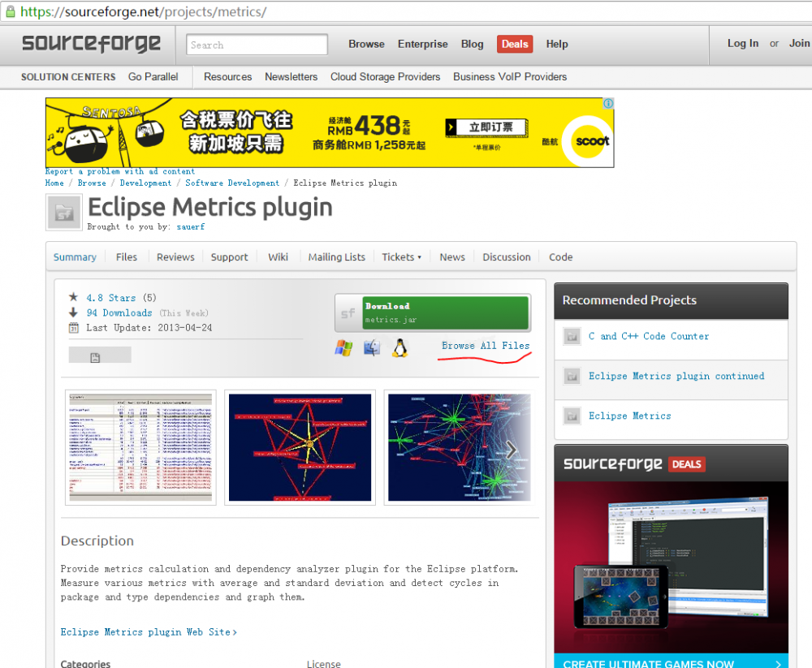Click the red Deals button
This screenshot has width=812, height=668.
point(515,44)
